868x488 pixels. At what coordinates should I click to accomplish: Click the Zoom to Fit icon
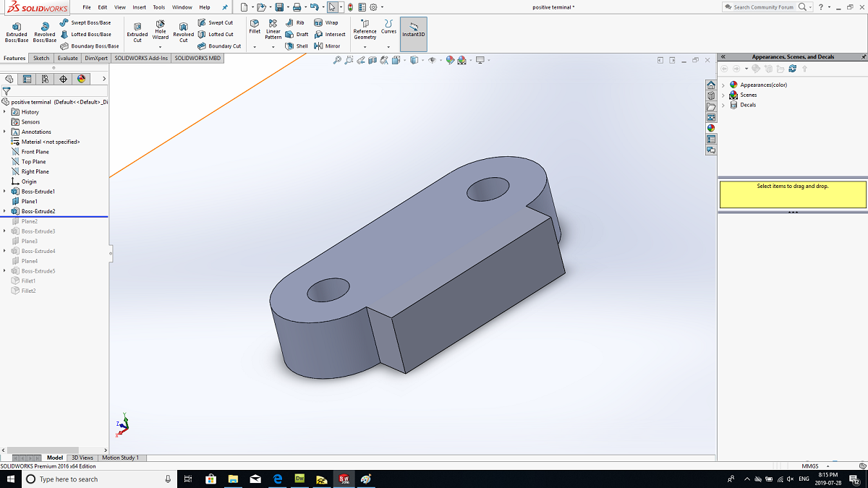pos(337,61)
